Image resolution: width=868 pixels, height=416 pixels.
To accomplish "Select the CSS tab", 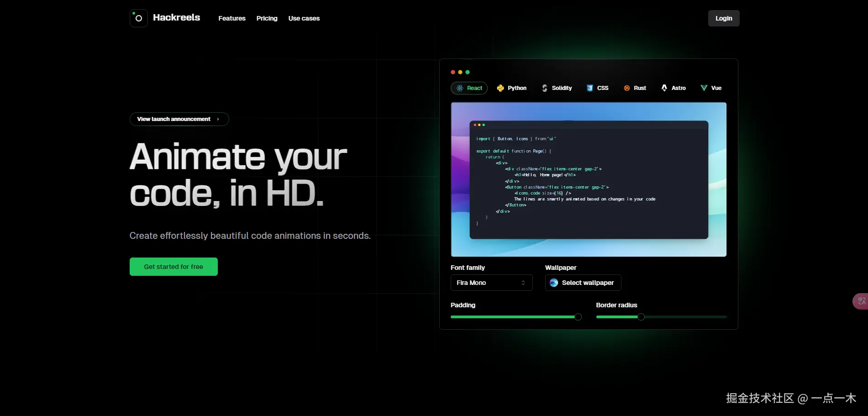I will pos(598,88).
